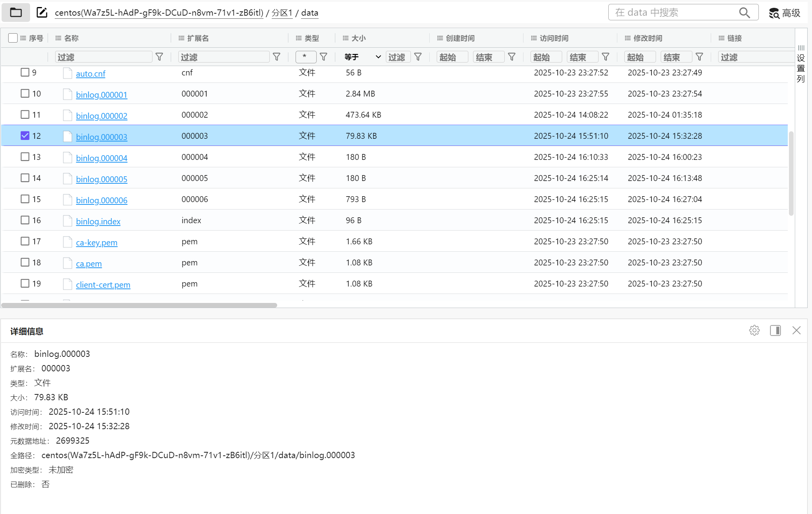Image resolution: width=812 pixels, height=514 pixels.
Task: Click the edit path pencil icon
Action: click(42, 13)
